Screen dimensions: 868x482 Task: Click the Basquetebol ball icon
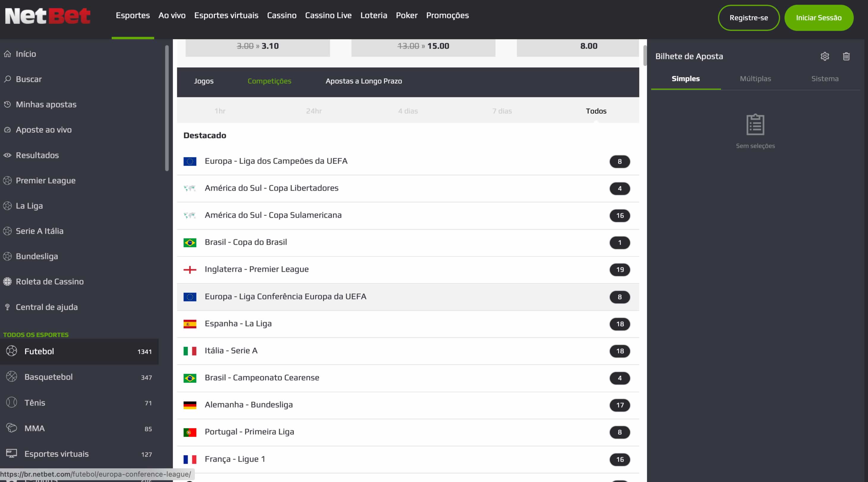click(12, 377)
